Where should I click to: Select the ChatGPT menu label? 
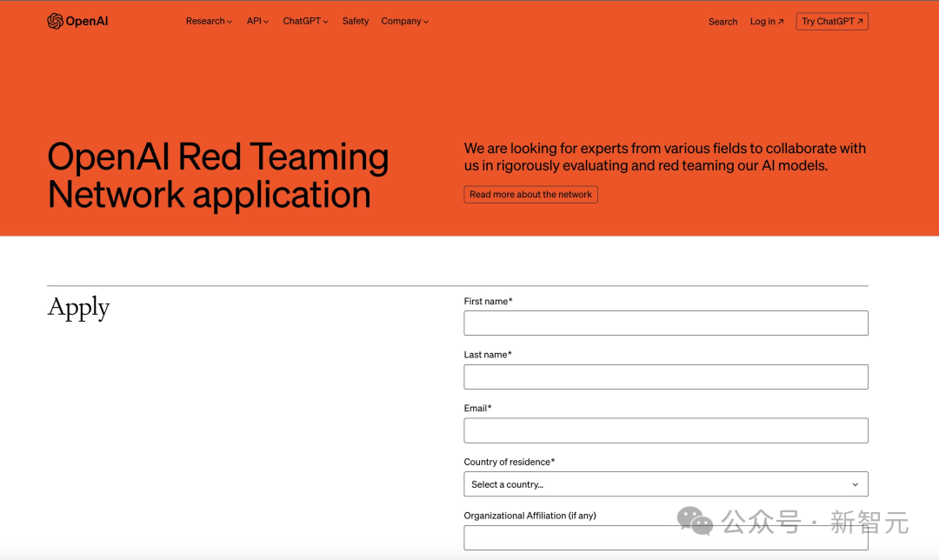tap(301, 21)
